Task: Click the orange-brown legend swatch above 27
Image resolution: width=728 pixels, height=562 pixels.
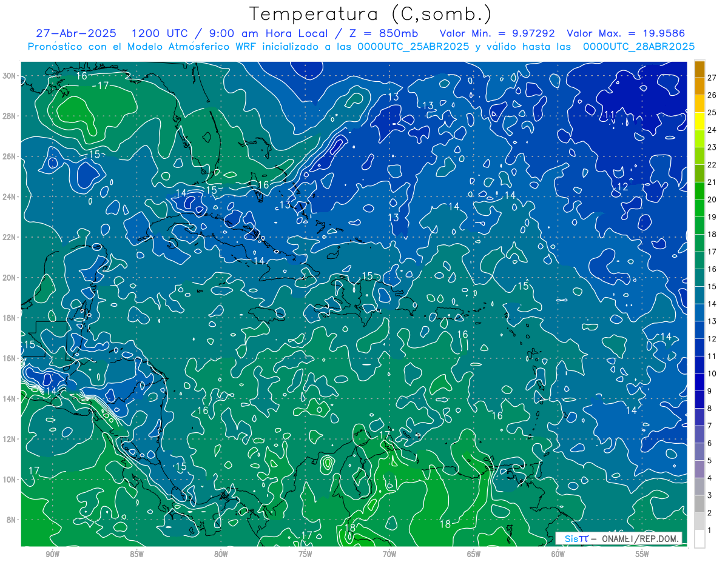Action: [x=699, y=69]
